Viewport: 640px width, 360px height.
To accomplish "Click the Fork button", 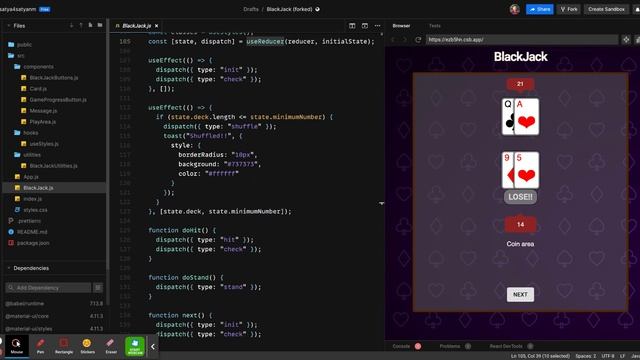I will [569, 9].
